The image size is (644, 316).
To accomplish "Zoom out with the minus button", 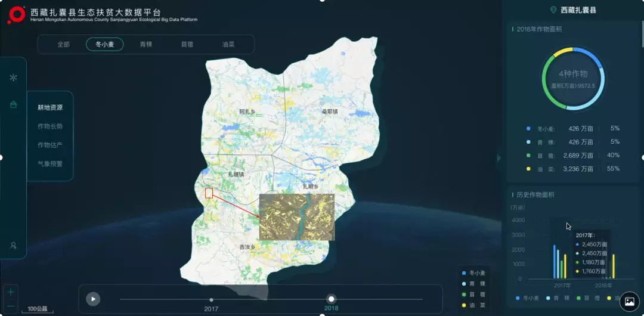I will (11, 305).
